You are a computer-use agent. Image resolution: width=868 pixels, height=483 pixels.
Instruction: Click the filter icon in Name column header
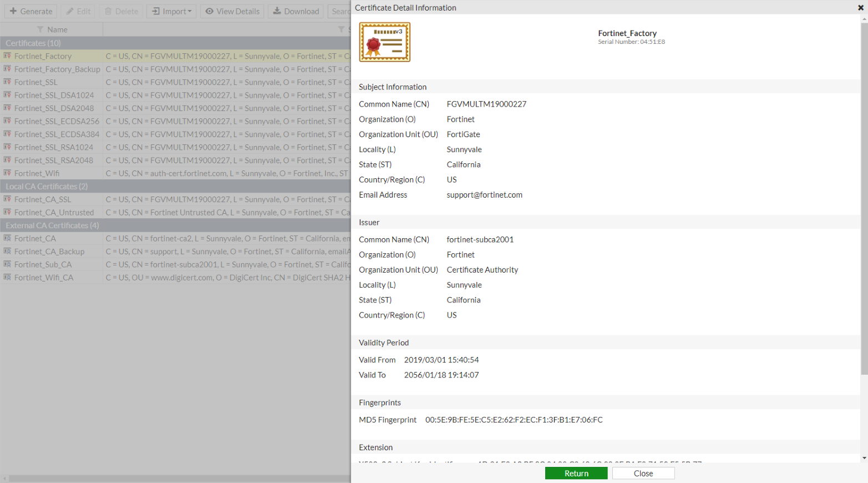point(40,29)
